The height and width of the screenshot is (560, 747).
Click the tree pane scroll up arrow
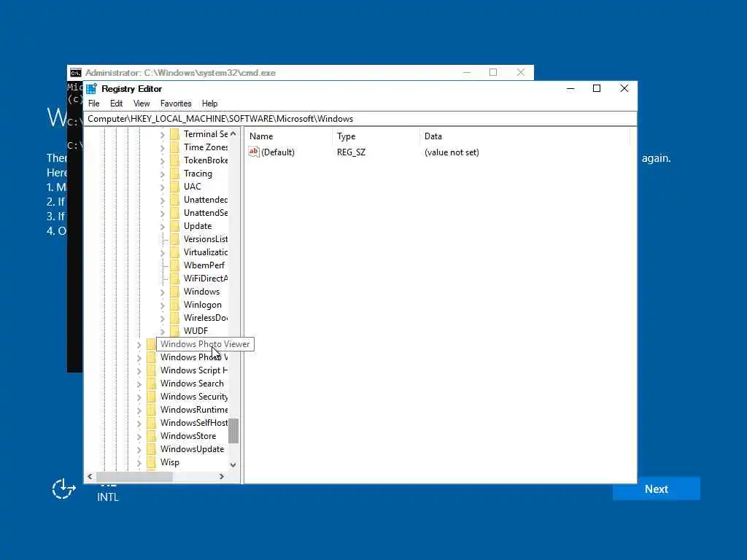[233, 134]
